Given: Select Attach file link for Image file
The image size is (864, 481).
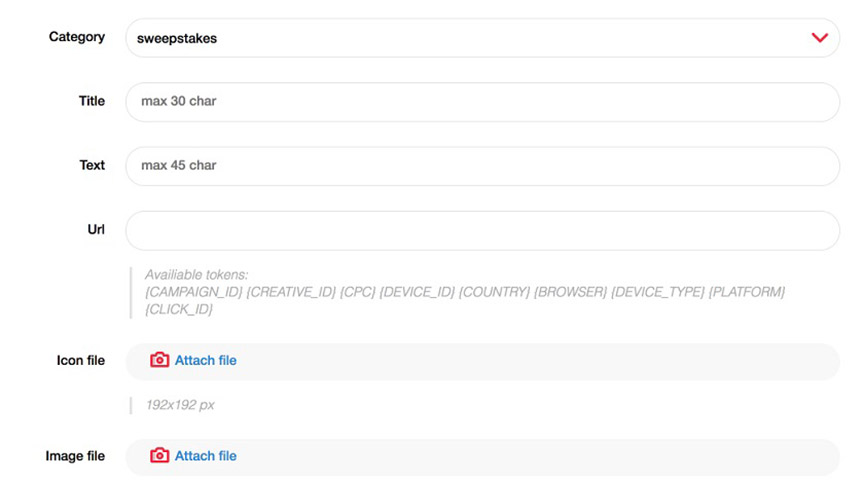Looking at the screenshot, I should pyautogui.click(x=206, y=456).
